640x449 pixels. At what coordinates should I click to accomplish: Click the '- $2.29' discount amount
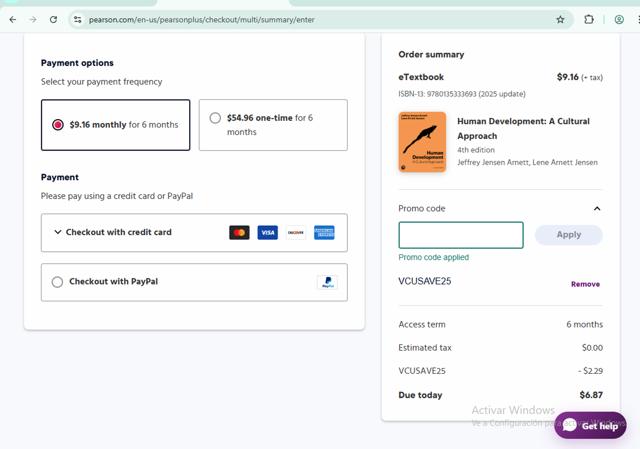point(590,371)
